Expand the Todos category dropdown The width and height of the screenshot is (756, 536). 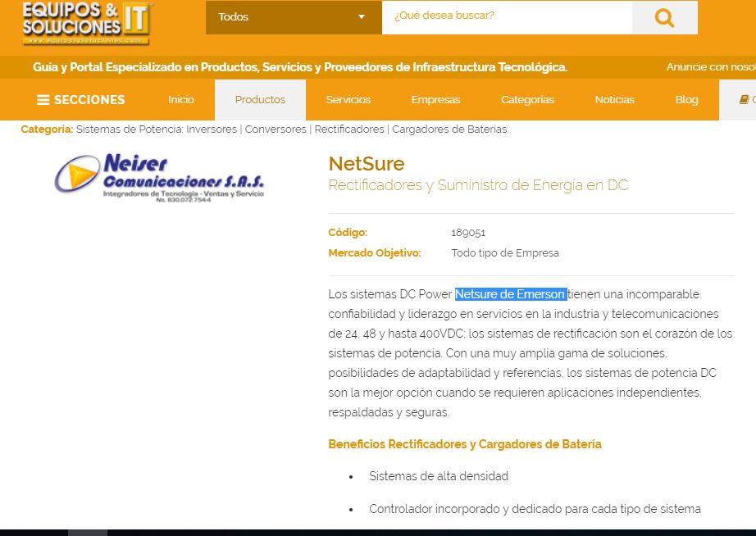(294, 17)
